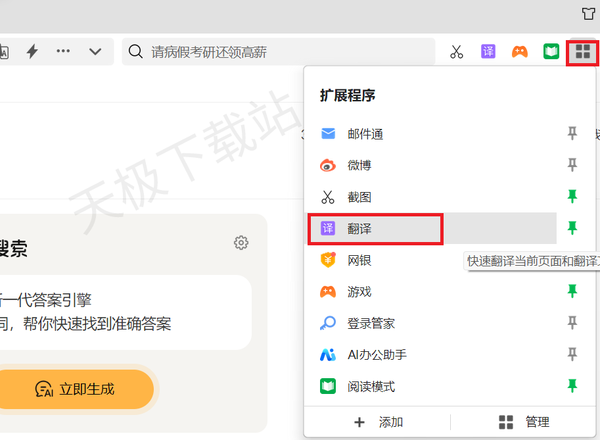Viewport: 600px width, 440px height.
Task: Select 邮件通 in the extensions list
Action: pos(432,134)
